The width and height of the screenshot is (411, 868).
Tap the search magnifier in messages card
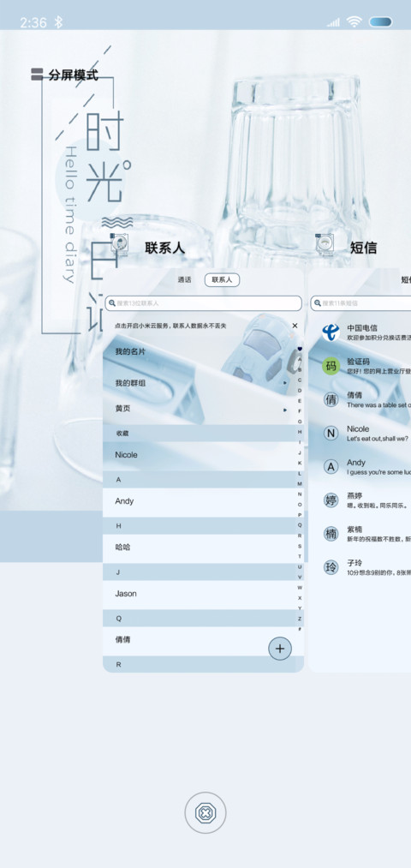tap(318, 303)
